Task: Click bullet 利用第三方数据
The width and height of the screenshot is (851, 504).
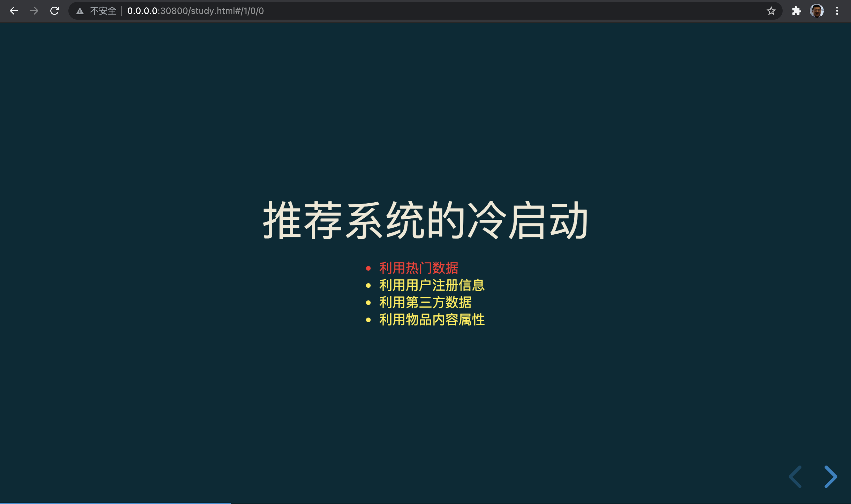Action: (425, 302)
